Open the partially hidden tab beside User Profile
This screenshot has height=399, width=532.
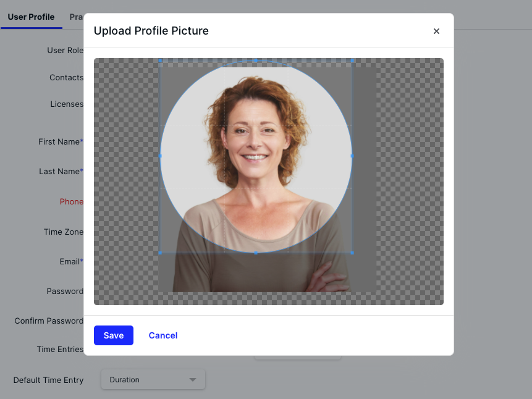point(76,17)
